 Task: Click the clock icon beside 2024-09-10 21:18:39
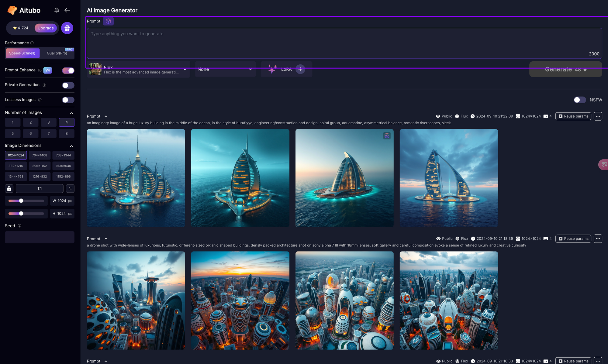click(473, 239)
